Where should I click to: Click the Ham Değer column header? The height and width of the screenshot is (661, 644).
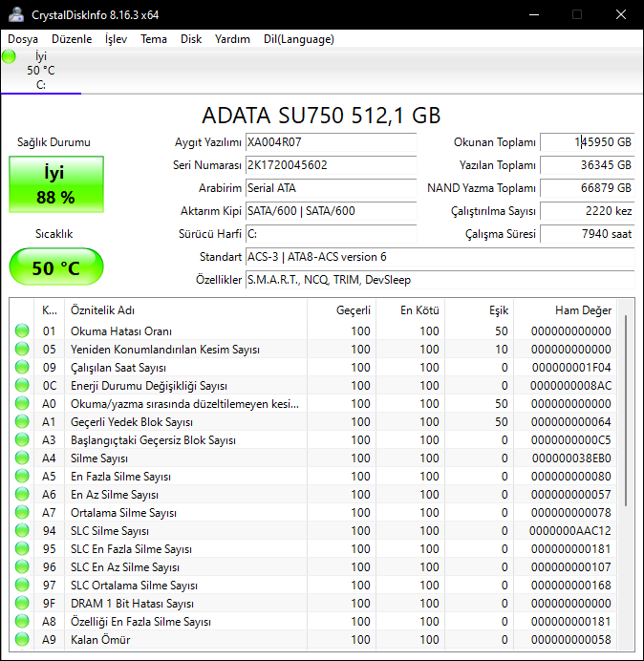click(x=565, y=310)
